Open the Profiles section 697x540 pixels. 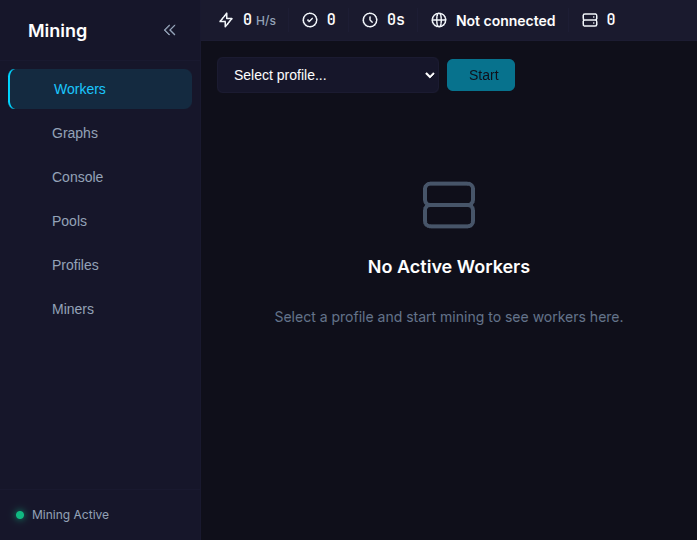pos(75,265)
